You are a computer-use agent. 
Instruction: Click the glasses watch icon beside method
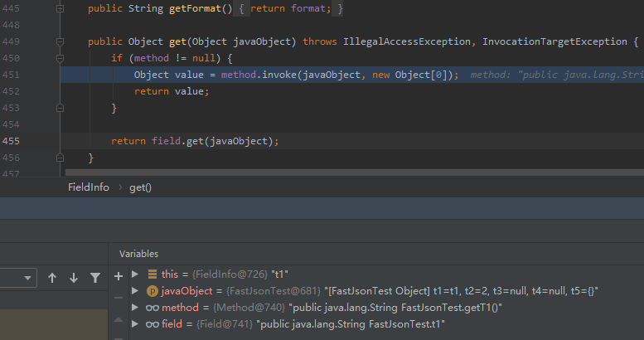pos(153,308)
